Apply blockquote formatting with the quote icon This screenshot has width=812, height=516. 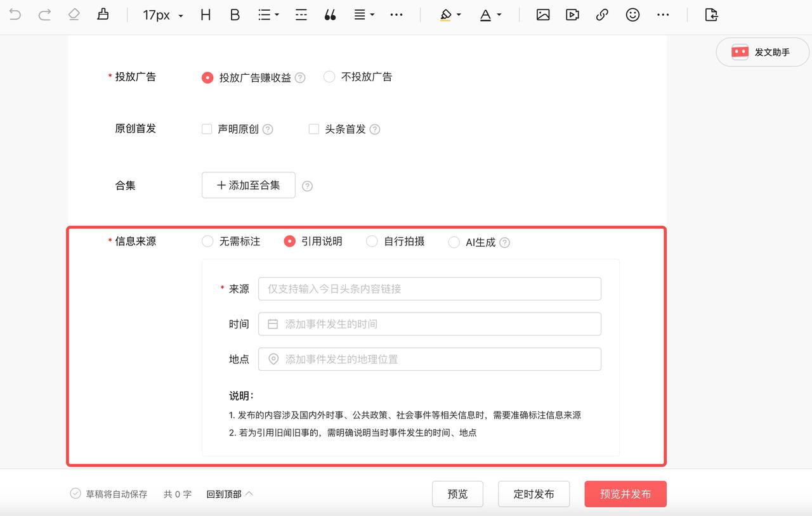pos(330,15)
